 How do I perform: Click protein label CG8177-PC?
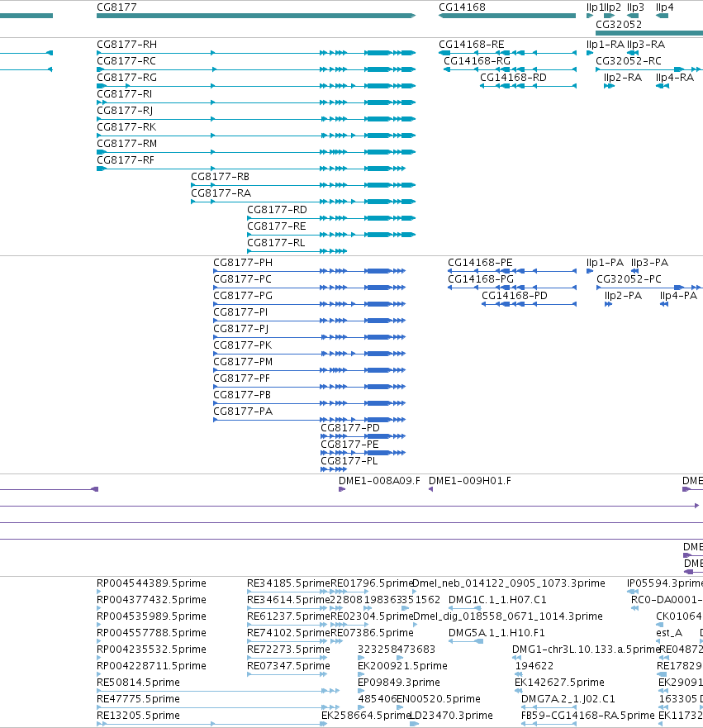click(x=242, y=279)
